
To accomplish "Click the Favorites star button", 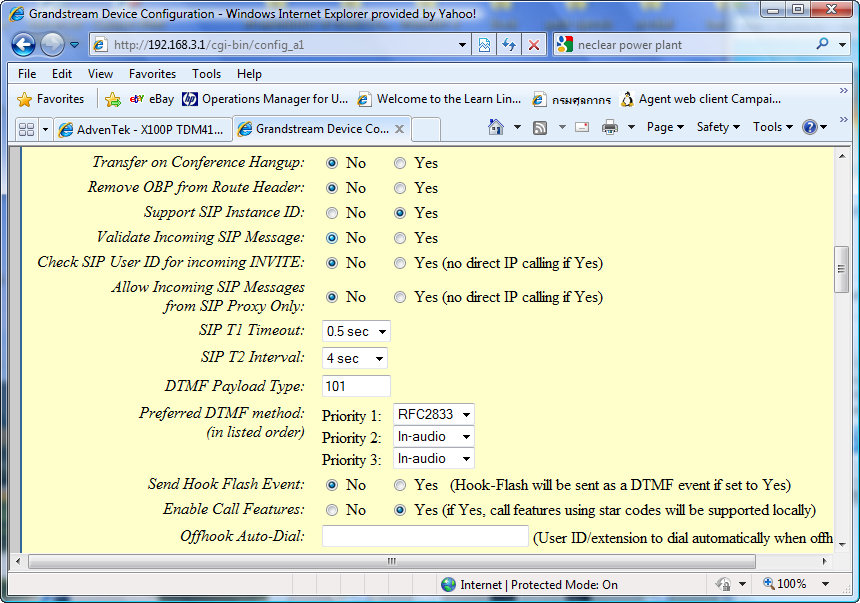I will click(x=50, y=99).
